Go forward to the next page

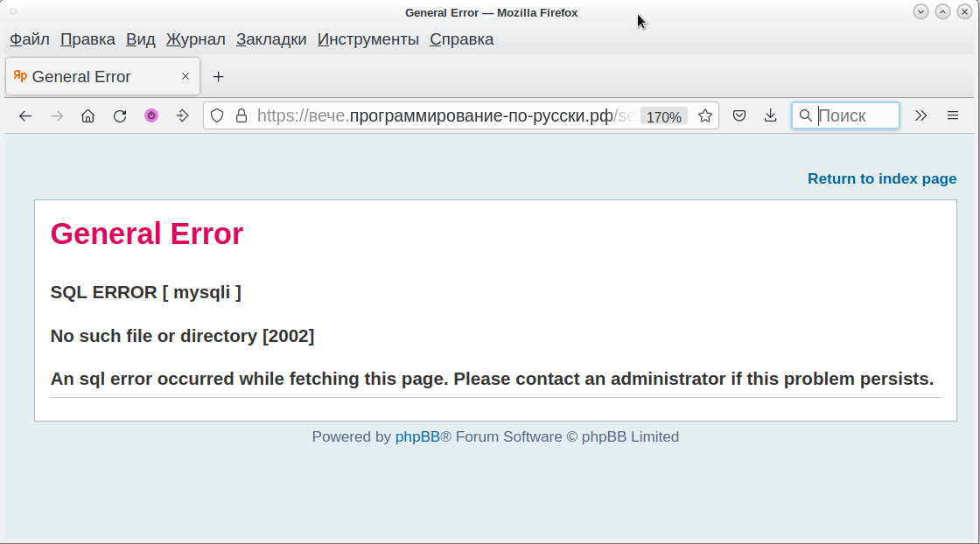pos(57,115)
